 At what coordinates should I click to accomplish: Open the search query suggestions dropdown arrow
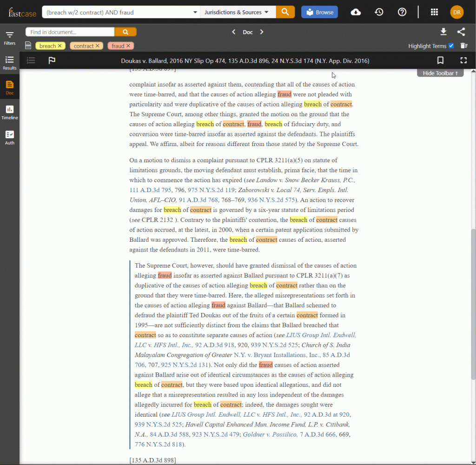tap(195, 12)
